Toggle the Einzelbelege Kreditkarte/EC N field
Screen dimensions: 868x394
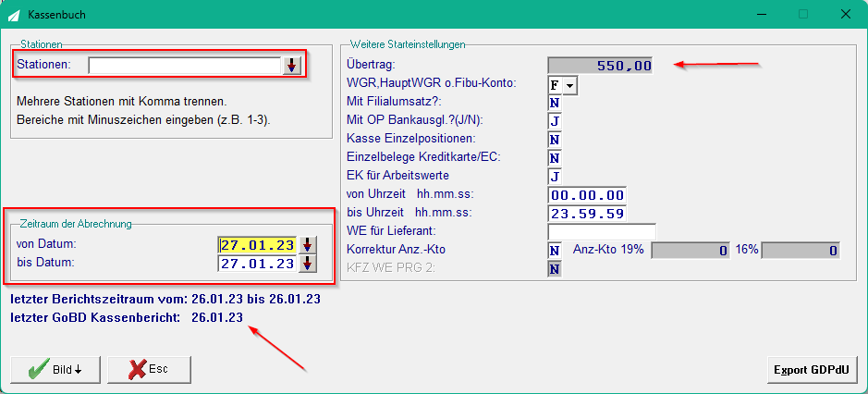tap(555, 158)
